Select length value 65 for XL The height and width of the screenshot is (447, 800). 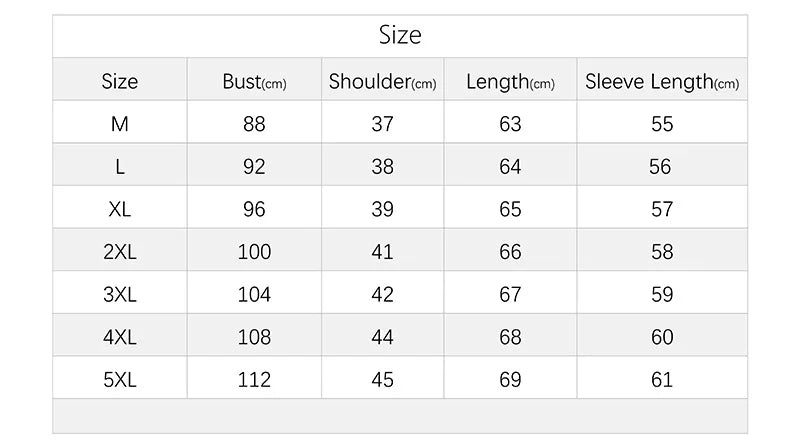510,209
